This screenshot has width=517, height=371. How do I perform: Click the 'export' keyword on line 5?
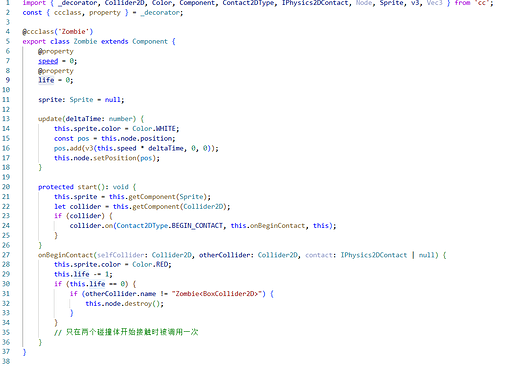pos(34,42)
